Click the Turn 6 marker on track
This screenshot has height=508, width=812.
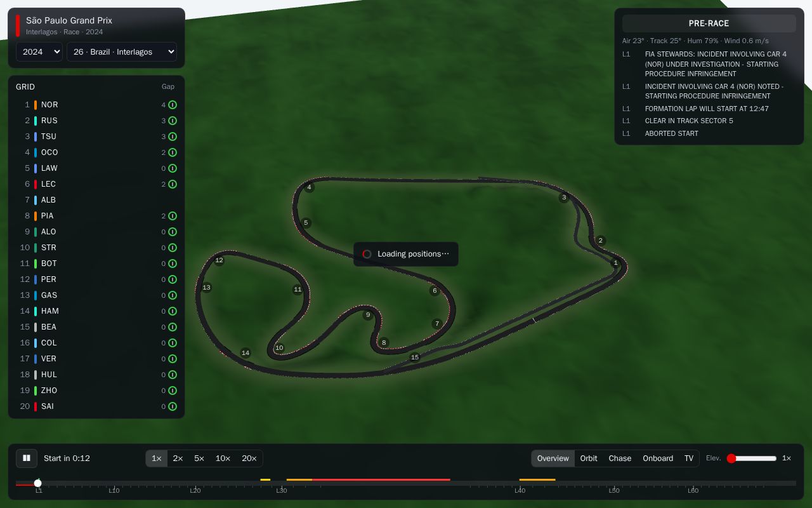[x=435, y=291]
